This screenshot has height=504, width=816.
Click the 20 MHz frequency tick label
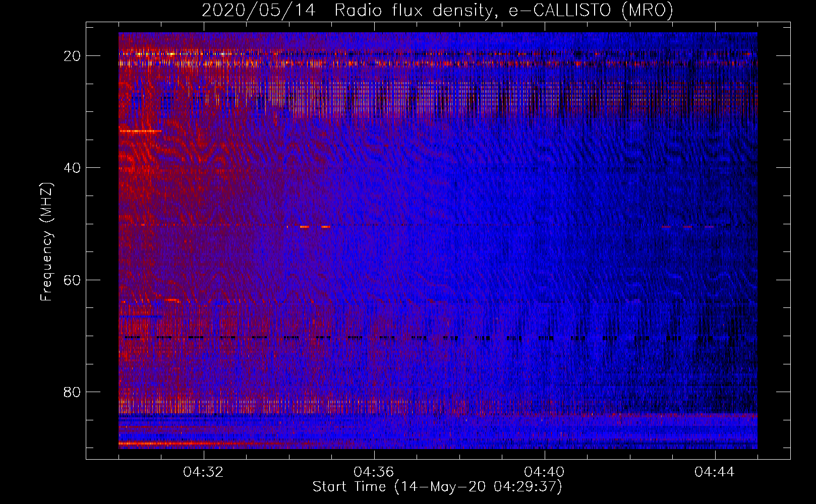[72, 56]
